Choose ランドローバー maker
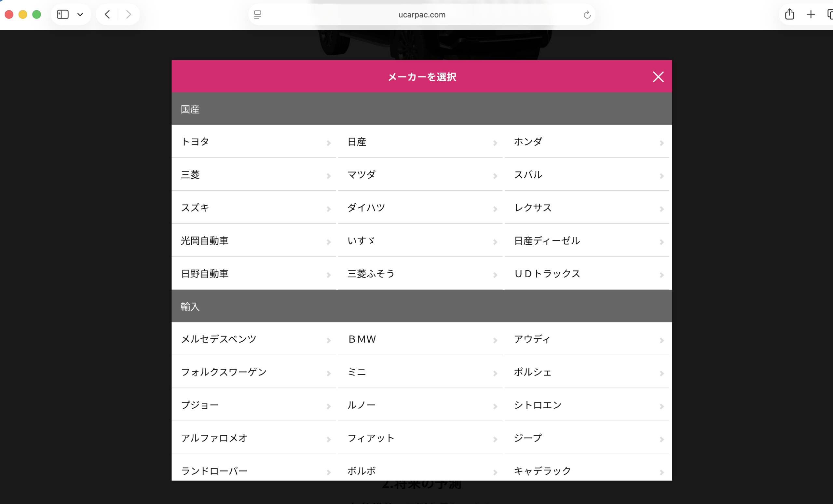The height and width of the screenshot is (504, 833). click(254, 468)
